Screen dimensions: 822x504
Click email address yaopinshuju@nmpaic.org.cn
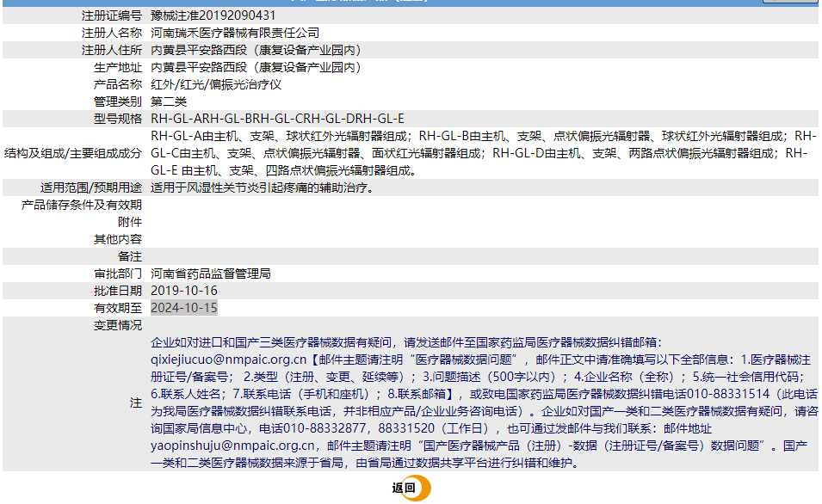tap(232, 446)
